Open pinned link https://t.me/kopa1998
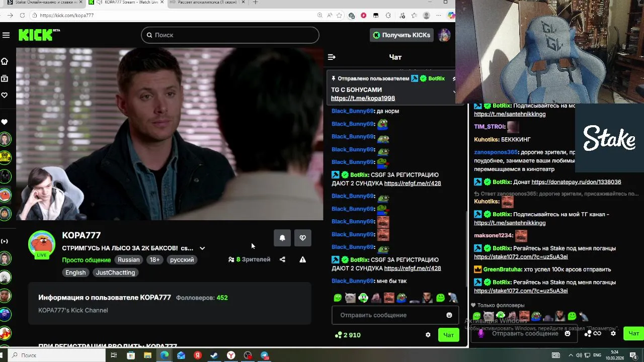The height and width of the screenshot is (362, 644). coord(363,99)
